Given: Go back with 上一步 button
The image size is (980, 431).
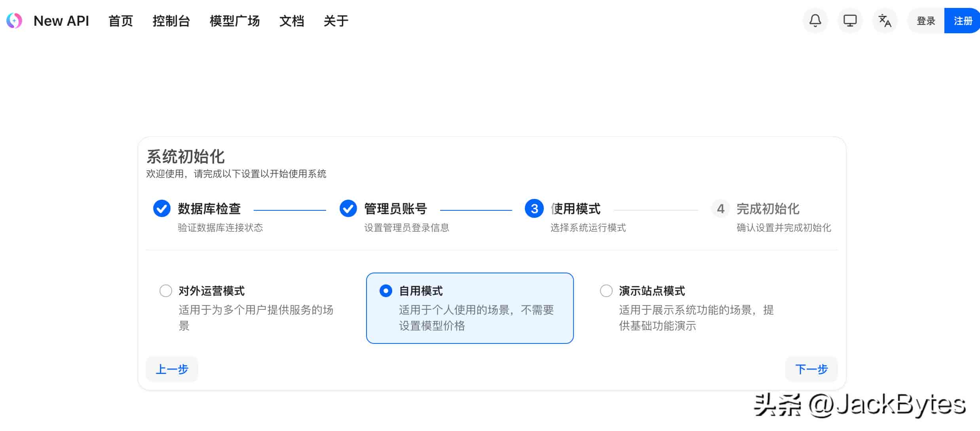Looking at the screenshot, I should click(172, 369).
